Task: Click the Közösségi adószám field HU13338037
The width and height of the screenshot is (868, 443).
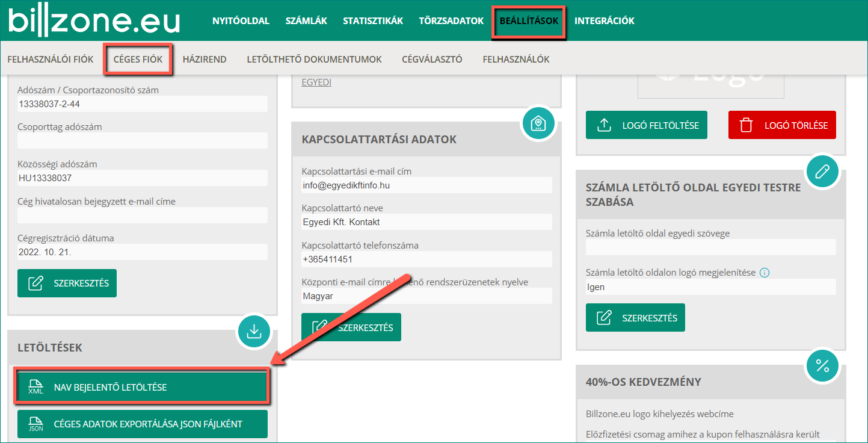Action: coord(143,178)
